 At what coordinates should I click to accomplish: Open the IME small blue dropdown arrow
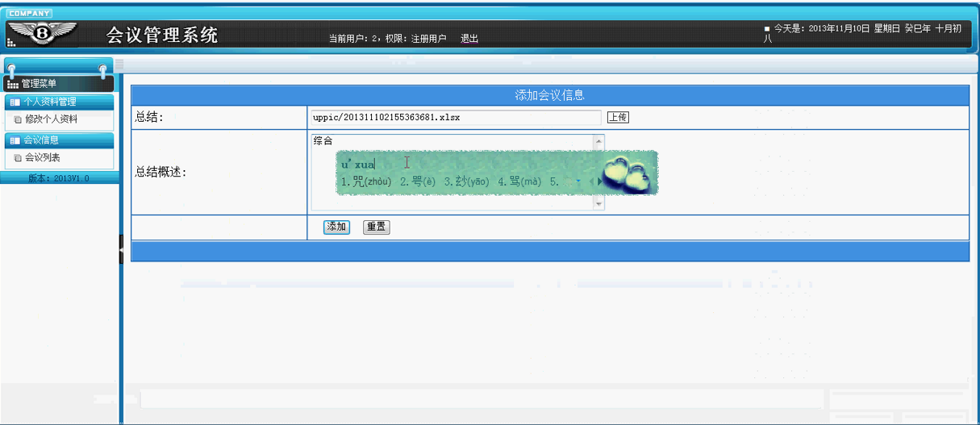click(x=578, y=182)
